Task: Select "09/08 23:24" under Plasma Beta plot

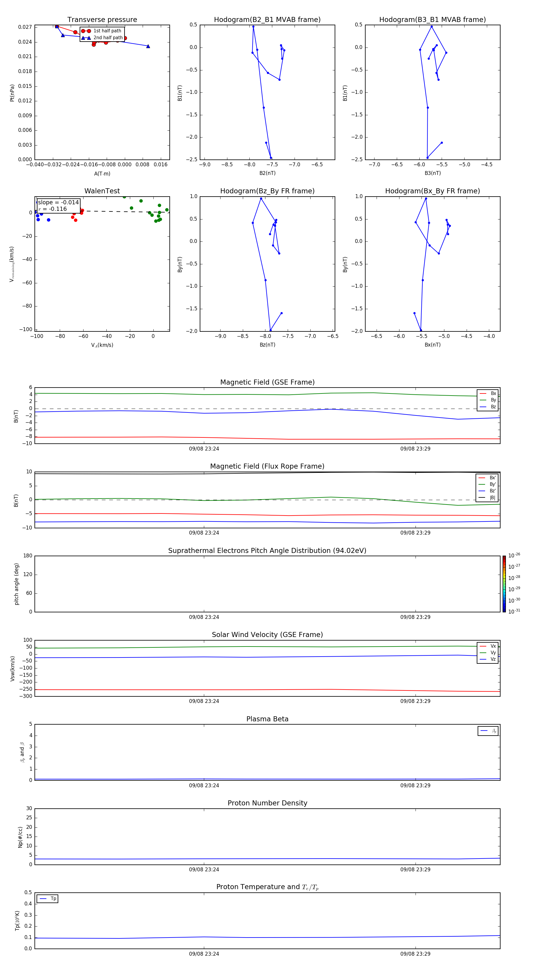Action: click(x=204, y=785)
